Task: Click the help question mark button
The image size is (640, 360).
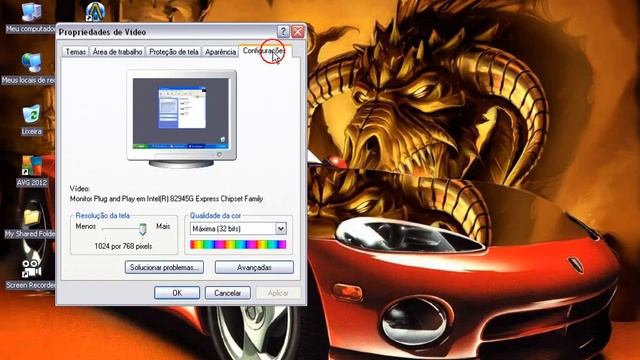Action: tap(283, 31)
